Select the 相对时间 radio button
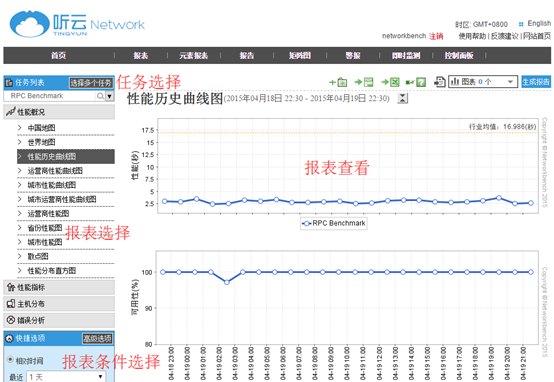Viewport: 554px width, 382px height. pos(11,359)
